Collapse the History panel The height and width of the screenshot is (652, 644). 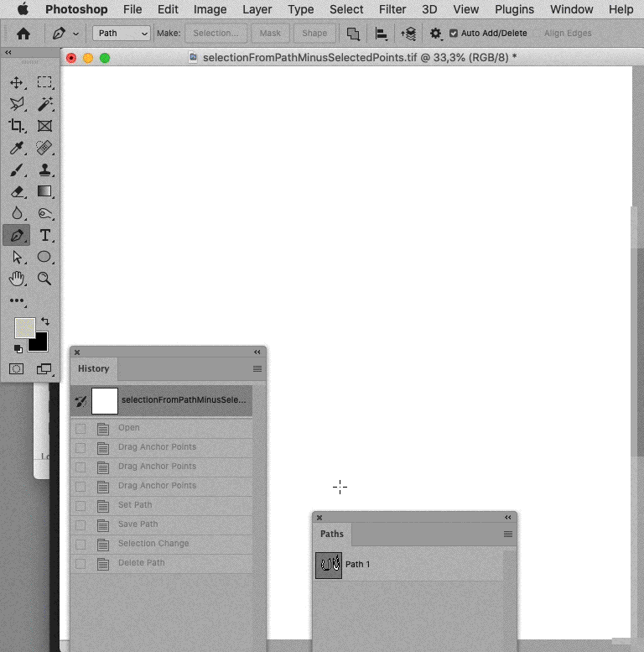[257, 352]
